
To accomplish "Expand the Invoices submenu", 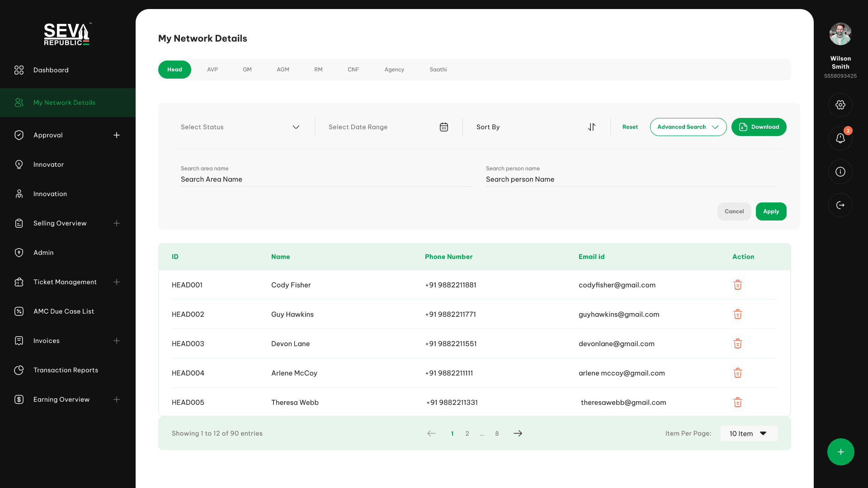I will pyautogui.click(x=117, y=341).
